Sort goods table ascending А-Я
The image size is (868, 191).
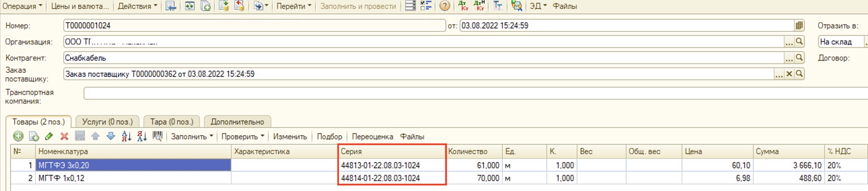(x=126, y=137)
